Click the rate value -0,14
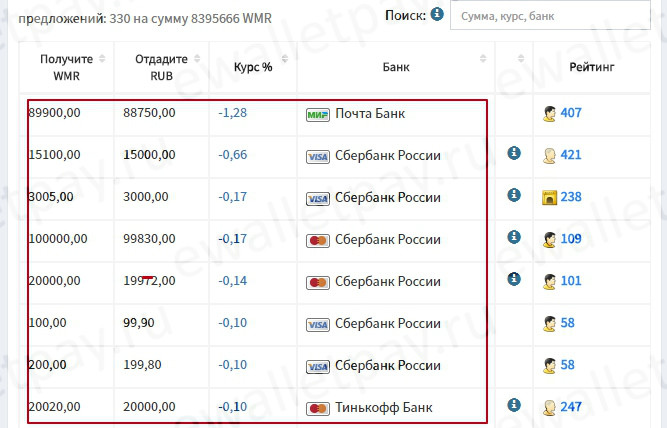 (x=233, y=281)
